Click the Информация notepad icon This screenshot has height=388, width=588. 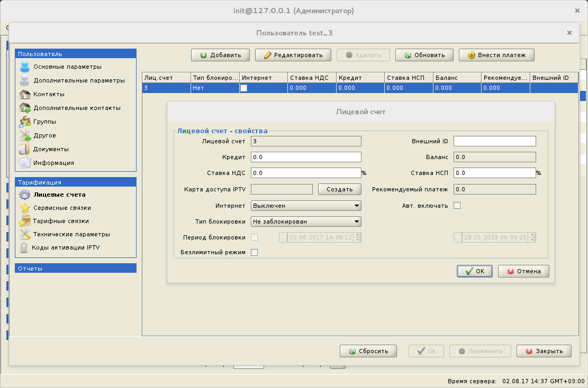(24, 163)
